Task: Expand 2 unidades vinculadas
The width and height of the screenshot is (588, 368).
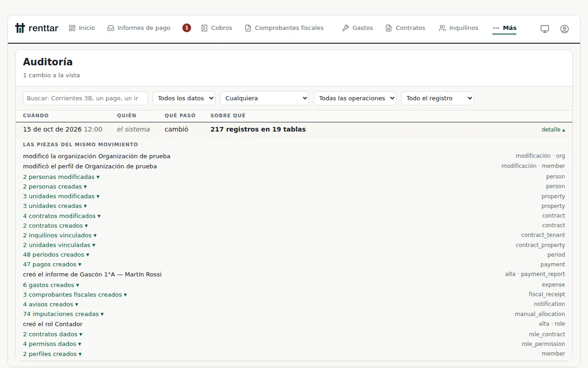Action: tap(59, 245)
